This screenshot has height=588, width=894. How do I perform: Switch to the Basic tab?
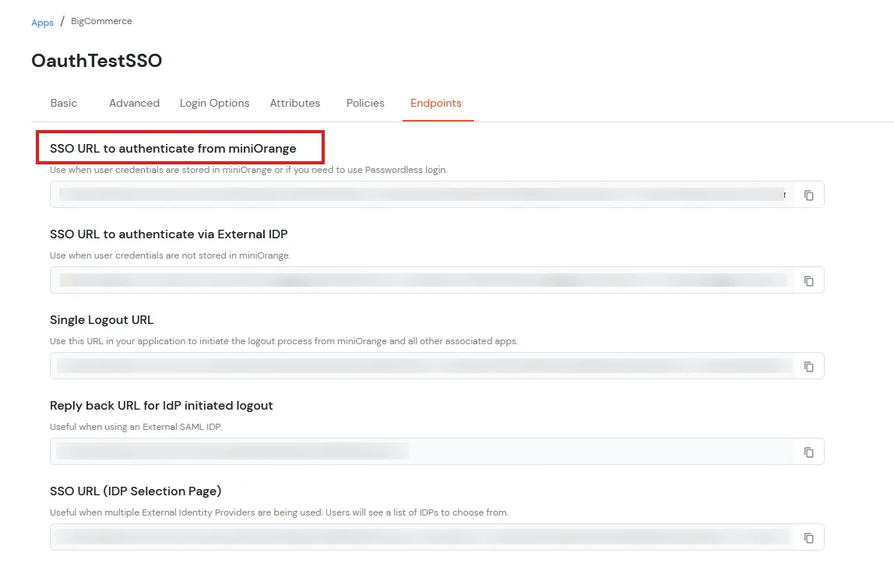coord(63,103)
